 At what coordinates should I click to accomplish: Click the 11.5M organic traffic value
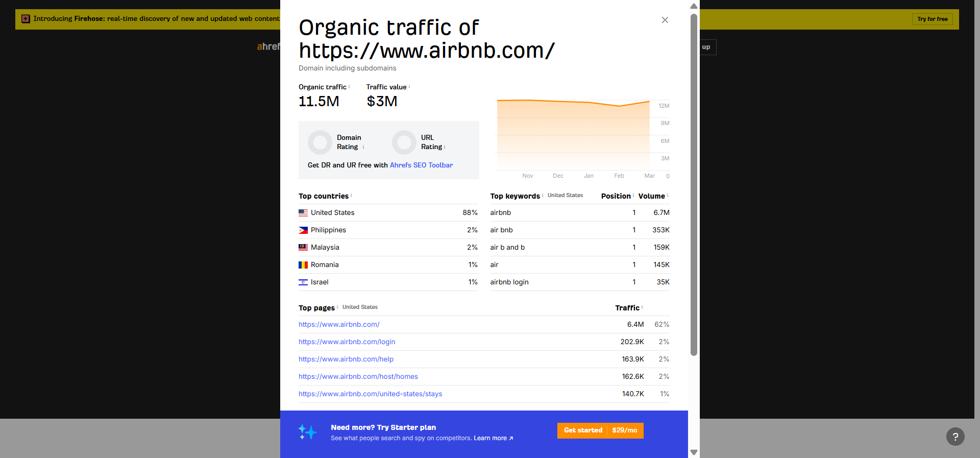[319, 101]
